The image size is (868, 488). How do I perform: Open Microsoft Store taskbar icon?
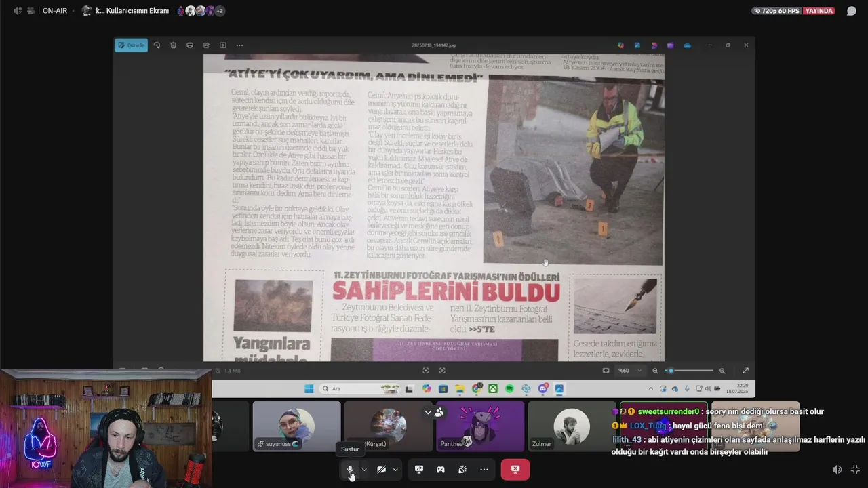click(443, 388)
